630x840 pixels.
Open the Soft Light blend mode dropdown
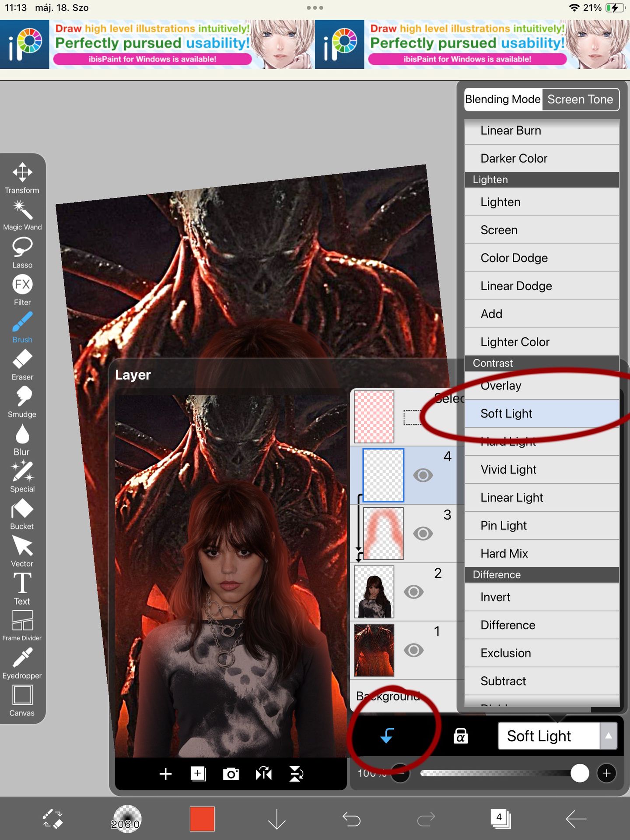pos(549,736)
